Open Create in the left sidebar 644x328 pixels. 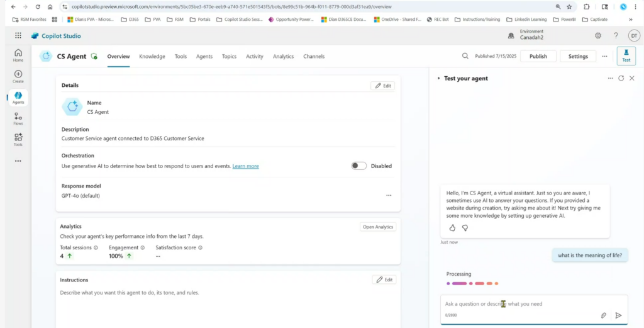[18, 76]
